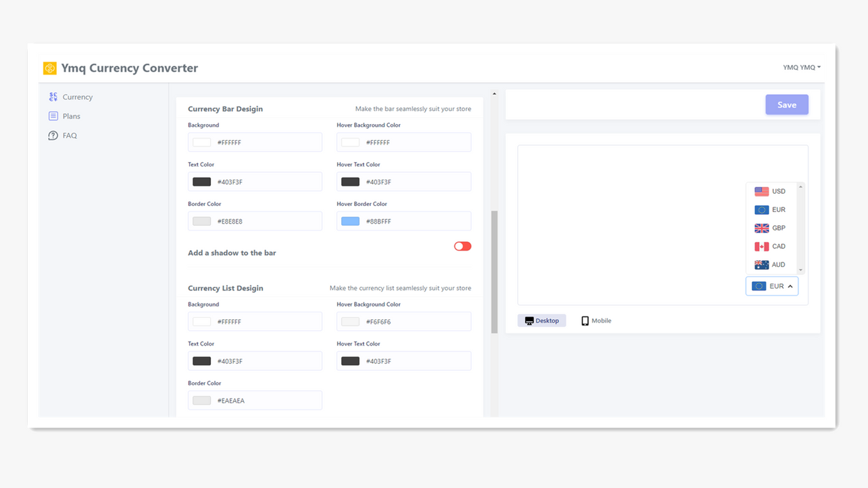Viewport: 868px width, 488px height.
Task: Open List Background color swatch
Action: pos(201,322)
